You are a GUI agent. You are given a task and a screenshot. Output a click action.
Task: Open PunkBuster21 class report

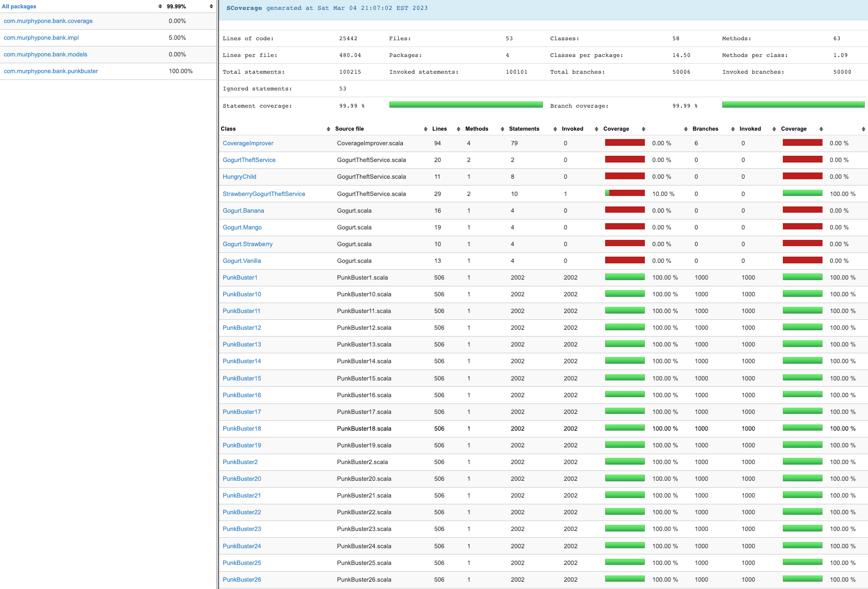click(x=242, y=495)
